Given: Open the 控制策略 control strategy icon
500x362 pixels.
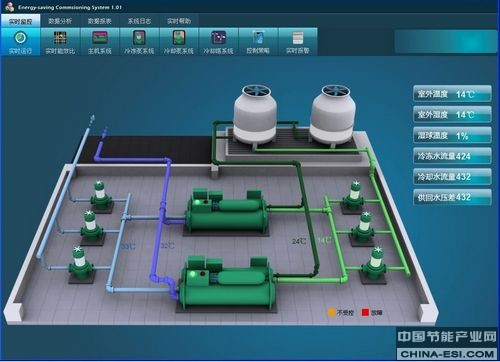Looking at the screenshot, I should [258, 42].
